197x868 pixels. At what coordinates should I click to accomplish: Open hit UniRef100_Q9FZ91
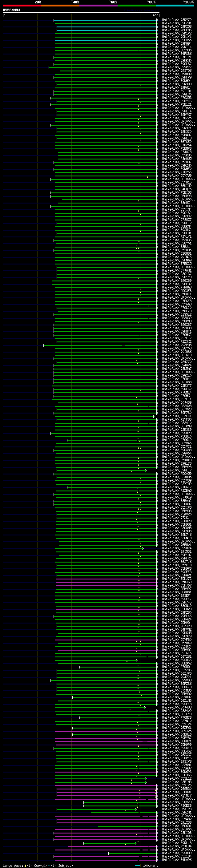176,23
